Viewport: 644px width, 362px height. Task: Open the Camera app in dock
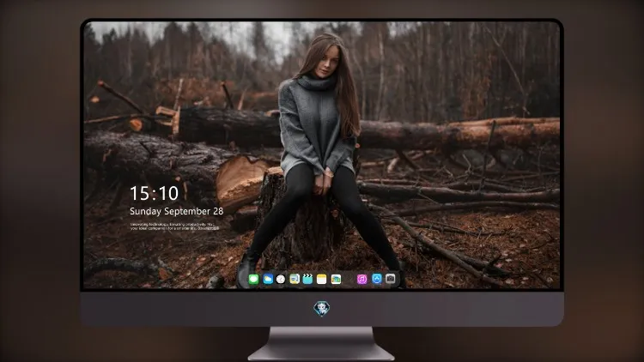(391, 279)
